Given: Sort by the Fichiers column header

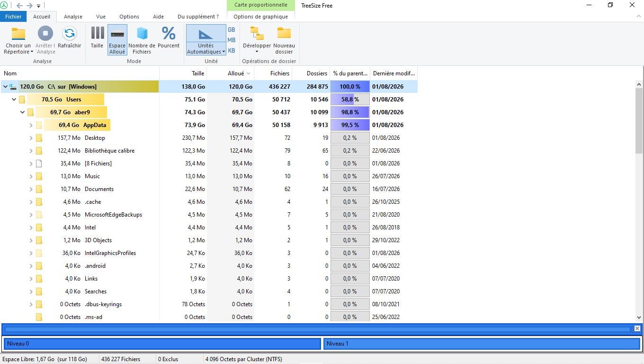Looking at the screenshot, I should pos(273,73).
